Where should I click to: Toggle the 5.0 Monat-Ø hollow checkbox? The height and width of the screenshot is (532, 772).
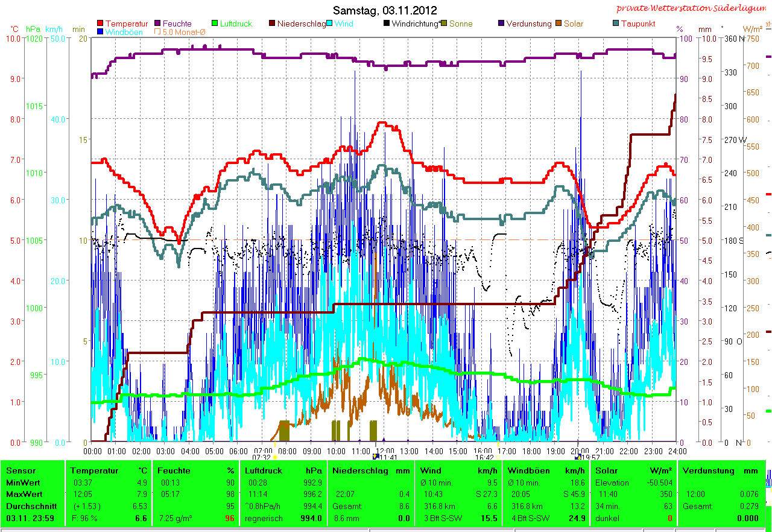point(158,32)
